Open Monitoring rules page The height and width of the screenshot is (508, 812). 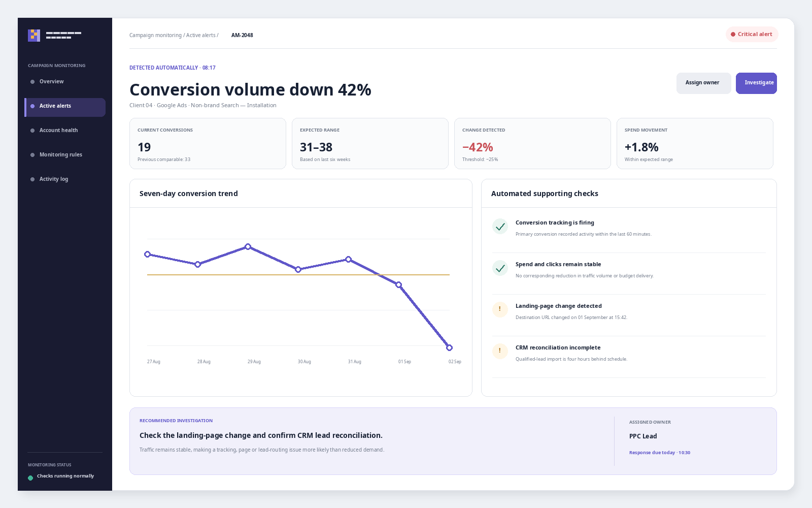pyautogui.click(x=65, y=155)
